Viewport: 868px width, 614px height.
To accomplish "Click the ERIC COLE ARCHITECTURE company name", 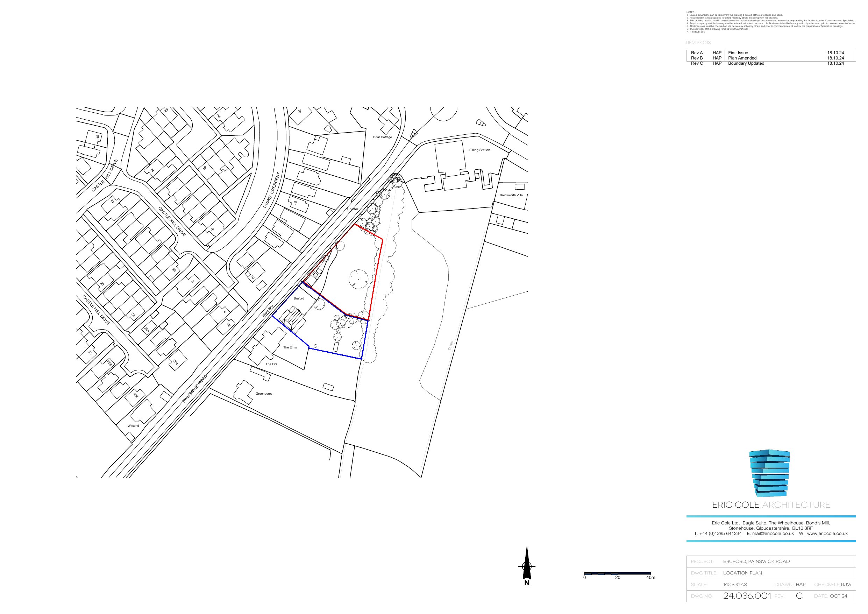I will pyautogui.click(x=771, y=505).
